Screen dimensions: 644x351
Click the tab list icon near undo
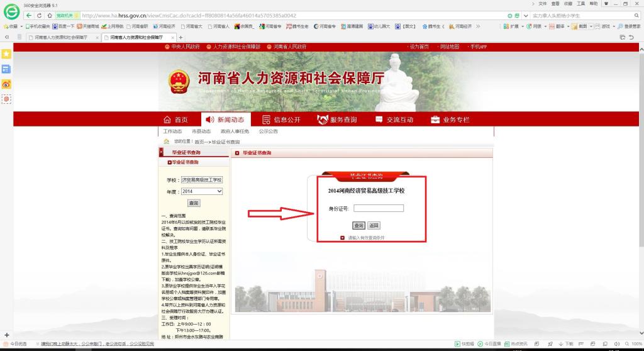coord(622,37)
